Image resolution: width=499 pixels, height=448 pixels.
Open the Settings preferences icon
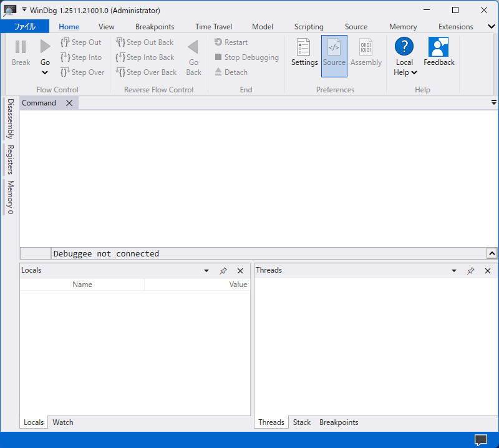(303, 47)
